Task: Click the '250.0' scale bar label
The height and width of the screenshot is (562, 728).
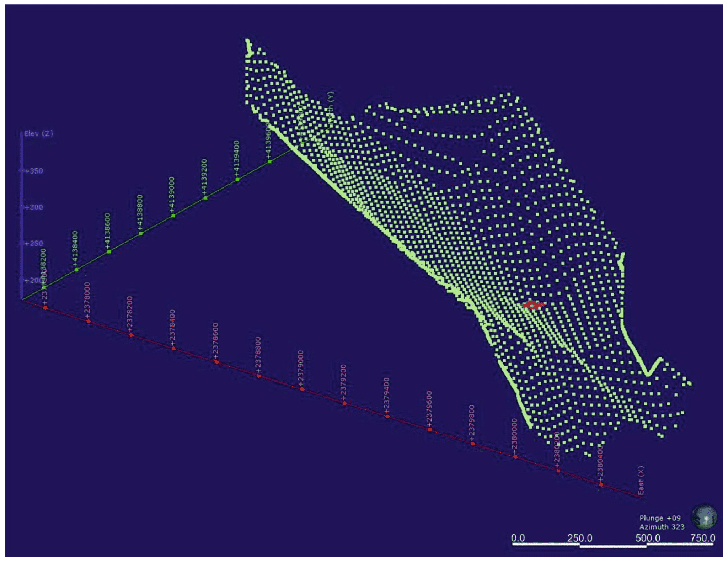Action: point(580,538)
